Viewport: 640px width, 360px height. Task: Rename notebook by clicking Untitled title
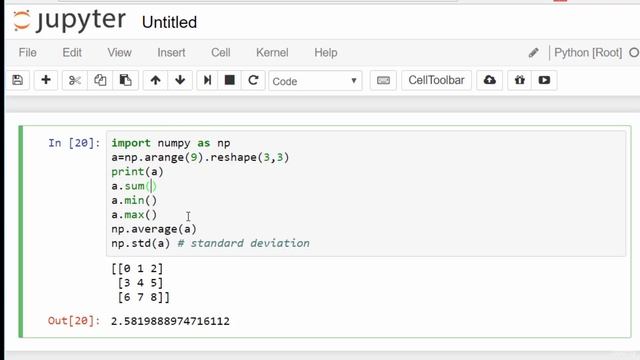[169, 22]
